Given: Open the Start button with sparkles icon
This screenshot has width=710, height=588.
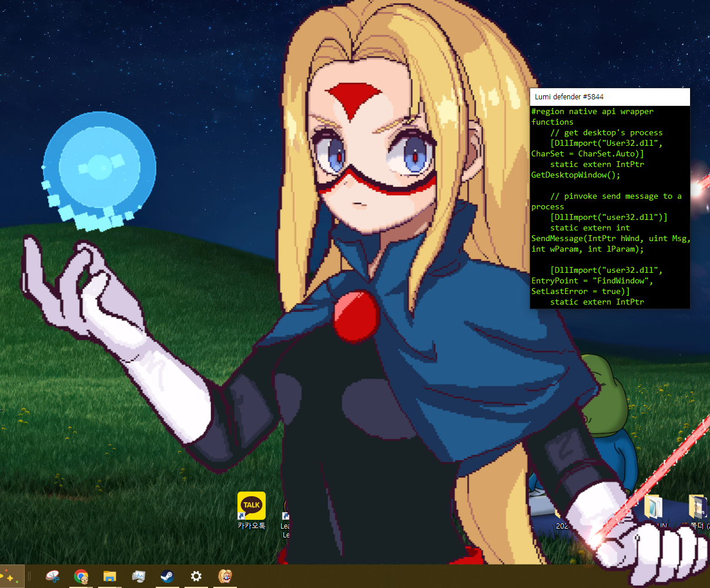Looking at the screenshot, I should [x=11, y=577].
